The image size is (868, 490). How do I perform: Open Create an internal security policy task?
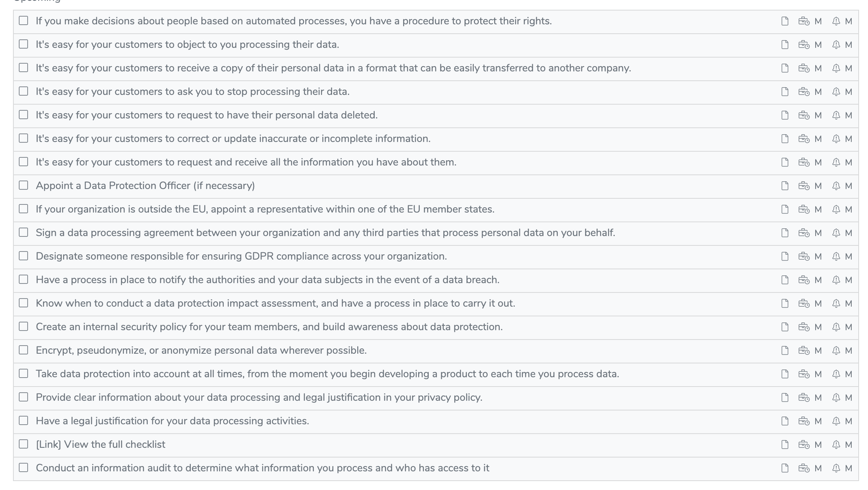click(x=269, y=327)
